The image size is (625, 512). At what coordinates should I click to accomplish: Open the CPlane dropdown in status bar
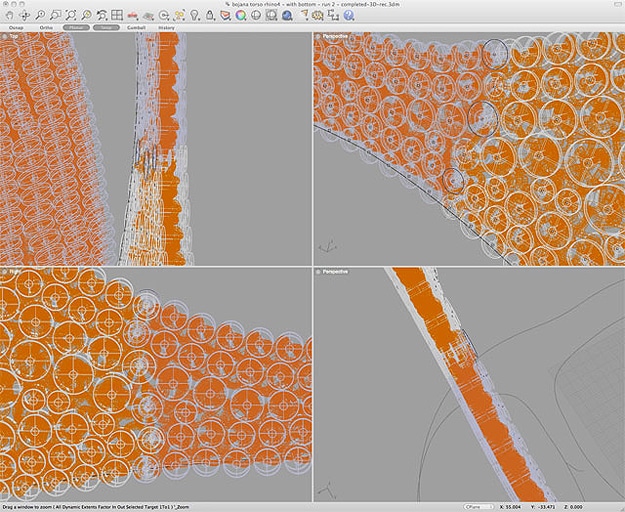coord(478,507)
